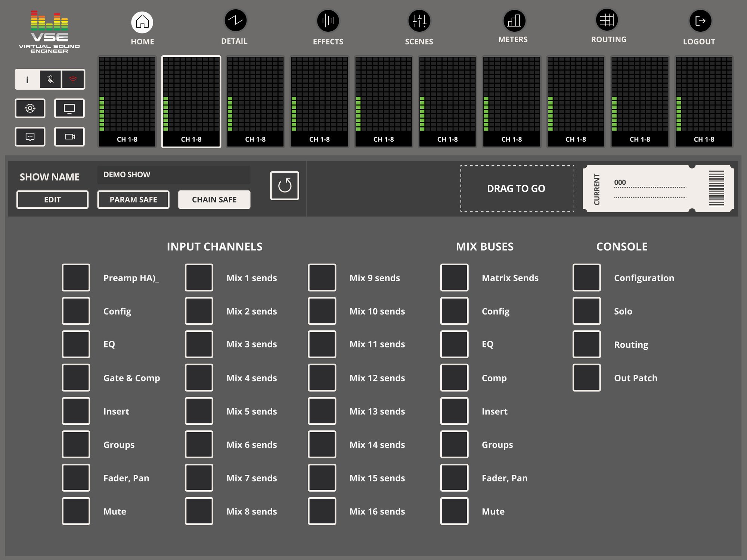747x560 pixels.
Task: Click the DEMO SHOW name field
Action: coord(174,175)
